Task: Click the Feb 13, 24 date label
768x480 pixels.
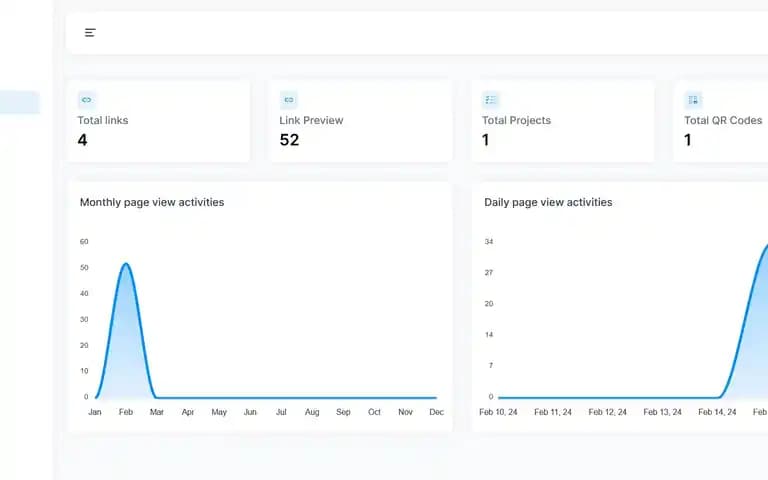Action: point(663,412)
